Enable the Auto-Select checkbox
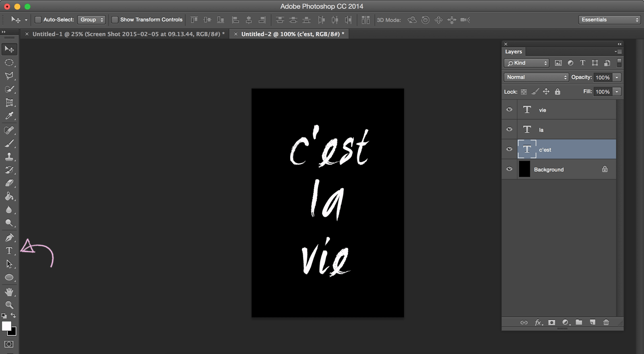 pyautogui.click(x=38, y=19)
